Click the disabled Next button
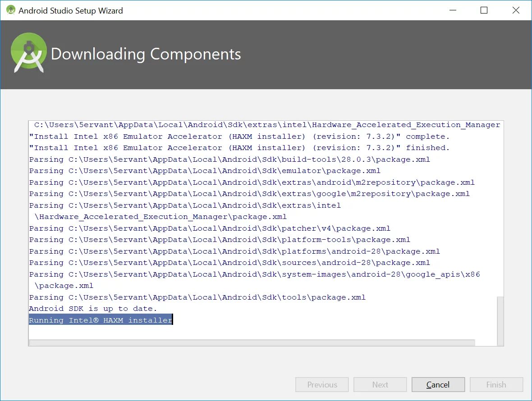This screenshot has width=532, height=401. (x=380, y=384)
